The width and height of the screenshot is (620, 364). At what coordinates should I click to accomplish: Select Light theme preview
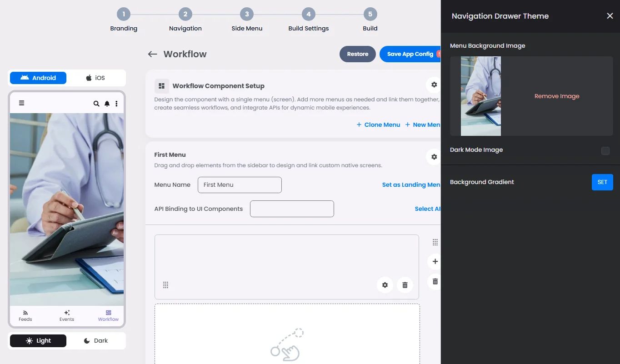click(38, 341)
